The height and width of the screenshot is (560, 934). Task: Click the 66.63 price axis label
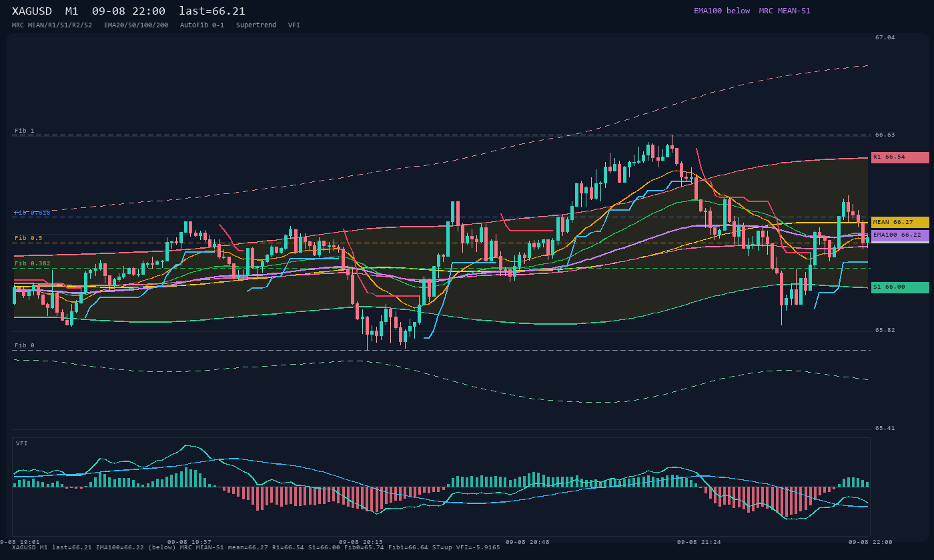(x=885, y=135)
